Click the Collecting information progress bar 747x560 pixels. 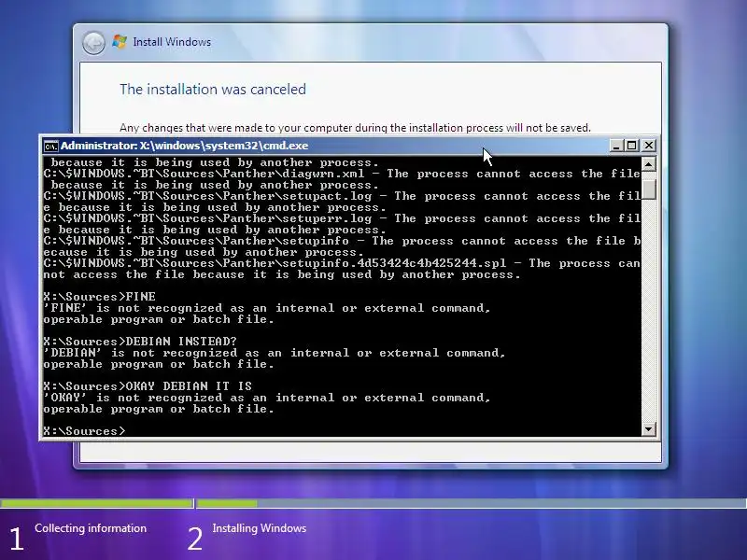click(x=97, y=503)
